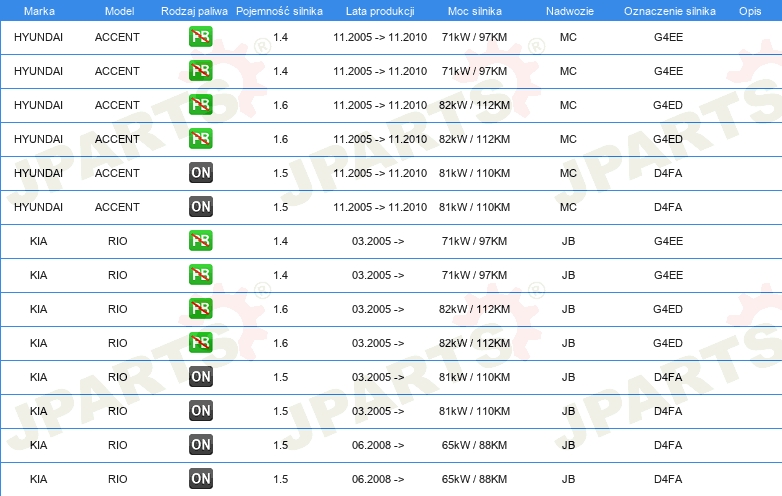The height and width of the screenshot is (496, 782).
Task: Click the Marka column header
Action: click(39, 11)
